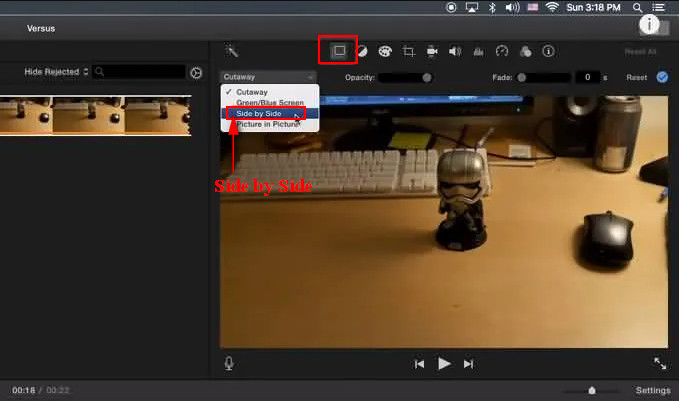
Task: Open the Cutaway overlay style dropdown
Action: point(268,77)
